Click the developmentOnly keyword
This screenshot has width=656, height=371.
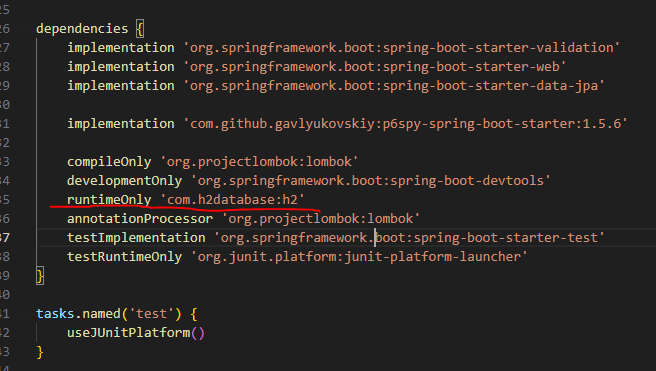[125, 181]
